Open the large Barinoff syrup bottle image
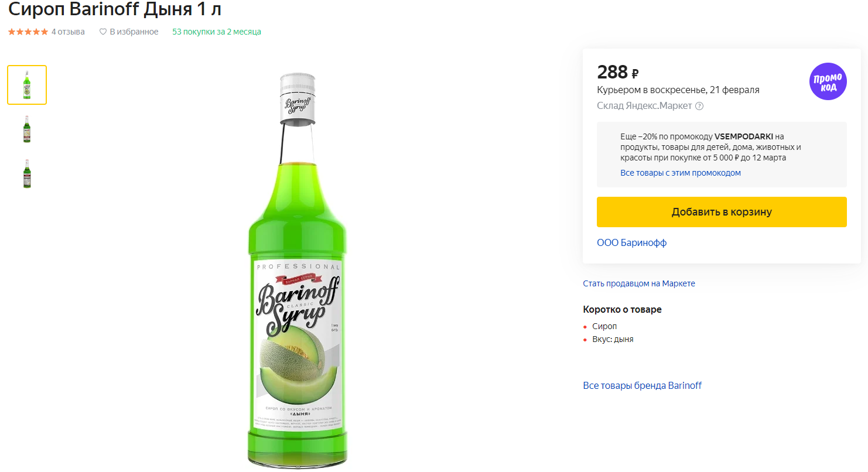This screenshot has width=868, height=472. 298,269
